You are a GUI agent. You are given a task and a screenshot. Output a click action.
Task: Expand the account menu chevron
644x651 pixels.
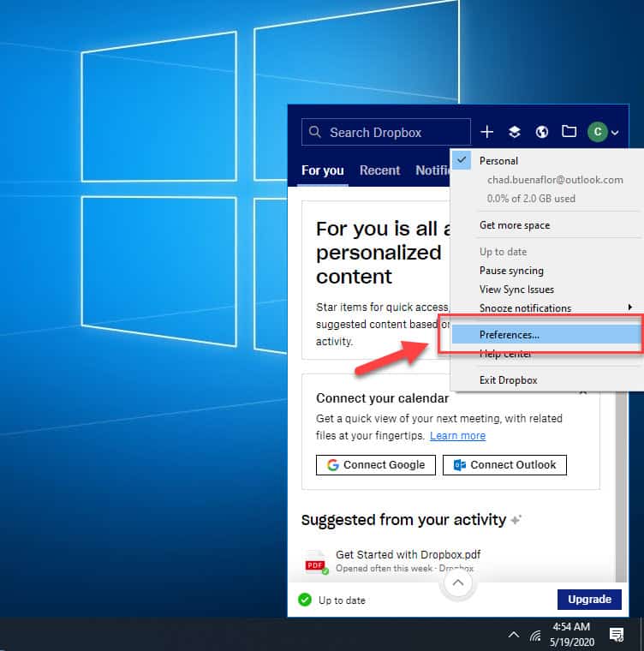[615, 133]
